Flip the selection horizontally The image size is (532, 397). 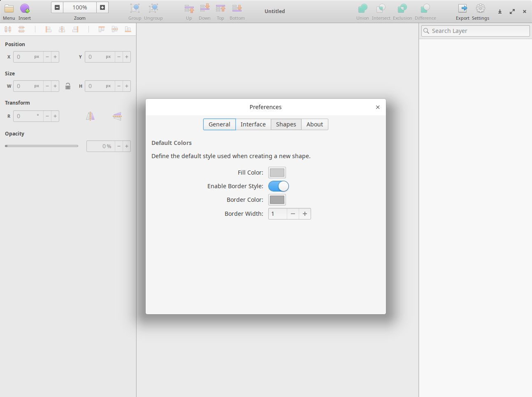pos(91,116)
